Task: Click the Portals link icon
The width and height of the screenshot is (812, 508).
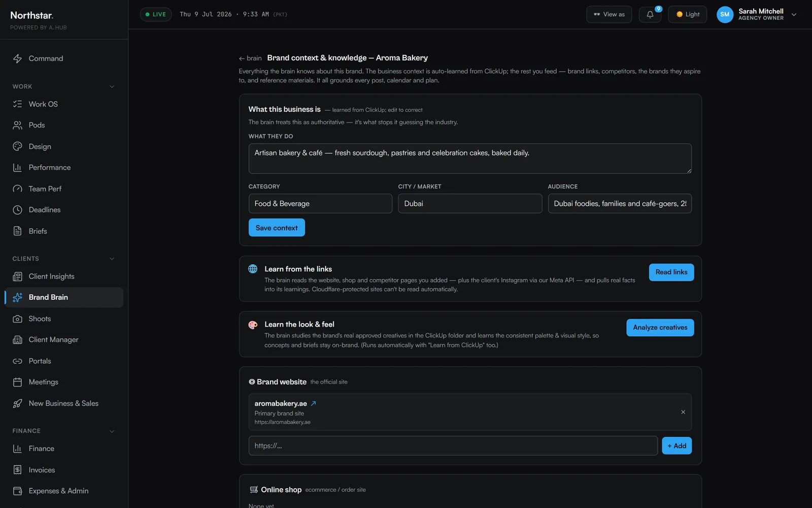Action: [17, 361]
